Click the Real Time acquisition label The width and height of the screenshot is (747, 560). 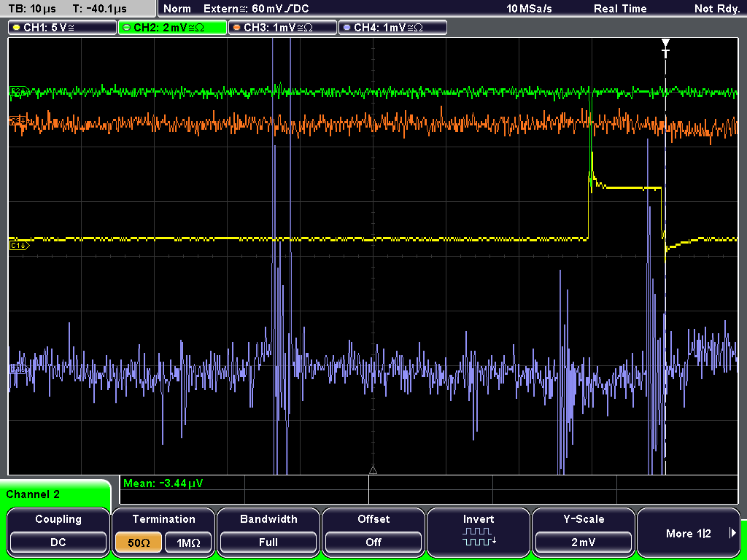[x=620, y=9]
